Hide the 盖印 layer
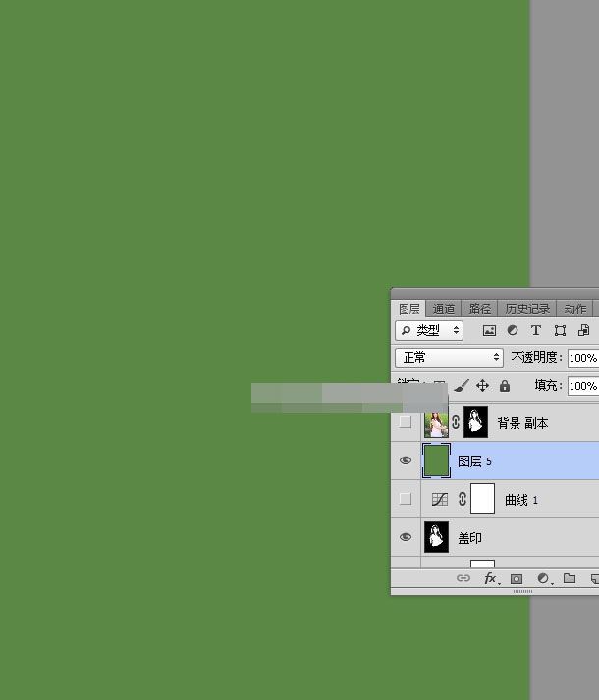The width and height of the screenshot is (599, 700). pyautogui.click(x=406, y=537)
